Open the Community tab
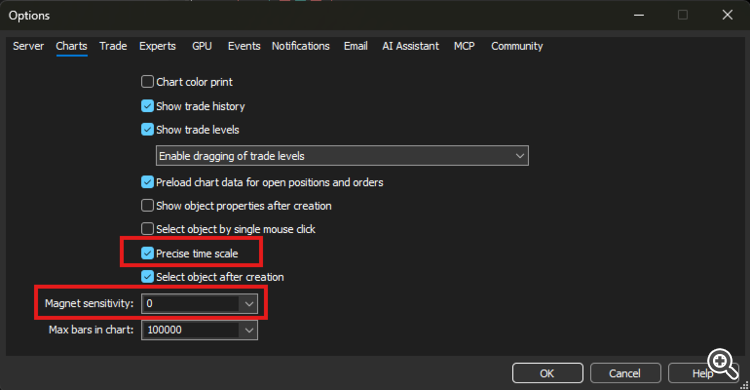 [x=517, y=46]
